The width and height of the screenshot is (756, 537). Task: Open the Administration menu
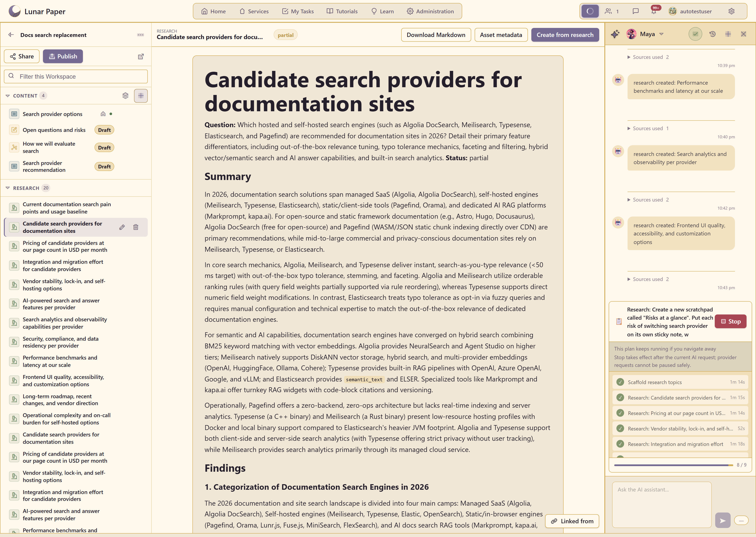point(430,11)
